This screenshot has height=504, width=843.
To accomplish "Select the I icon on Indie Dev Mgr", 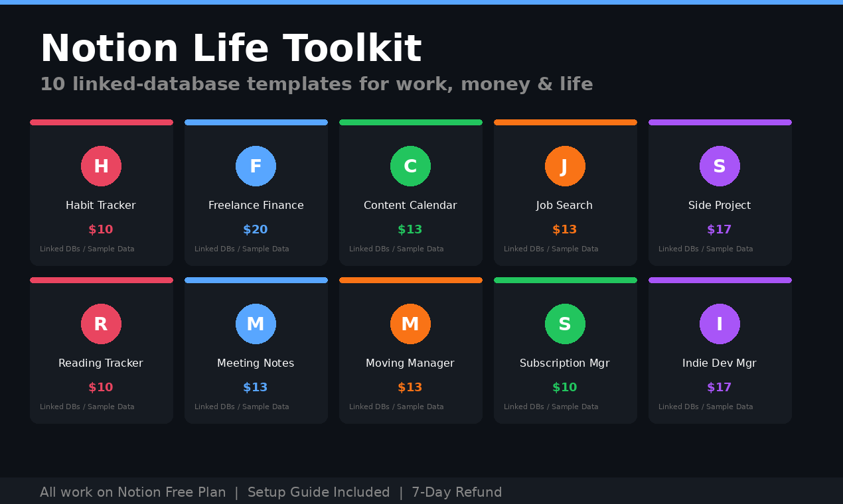I will (720, 324).
